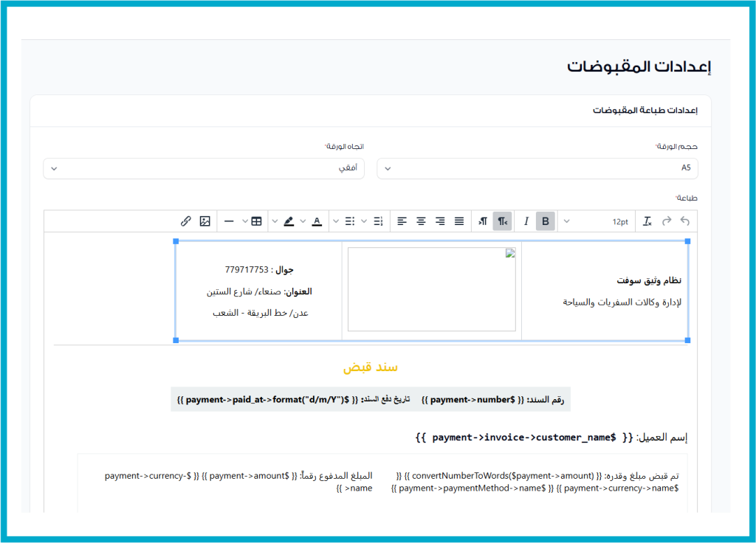
Task: Open the paper size A5 dropdown
Action: 537,168
